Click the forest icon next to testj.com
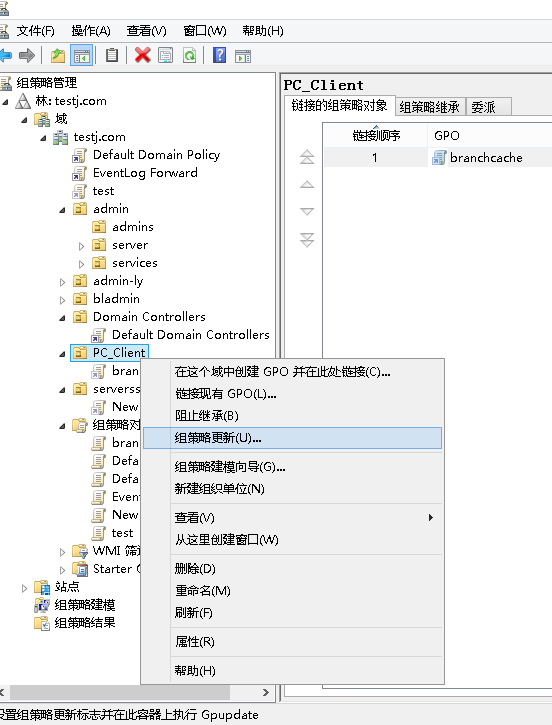This screenshot has height=725, width=552. coord(23,101)
